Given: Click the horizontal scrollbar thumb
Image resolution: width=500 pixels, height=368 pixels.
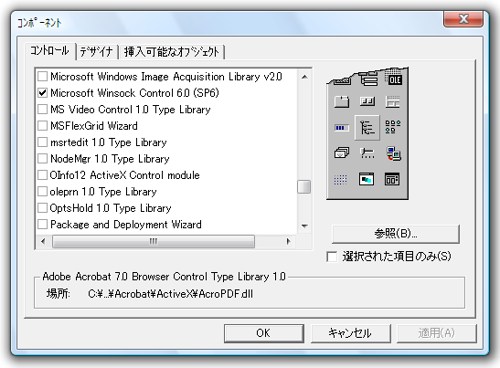Looking at the screenshot, I should pyautogui.click(x=153, y=241).
